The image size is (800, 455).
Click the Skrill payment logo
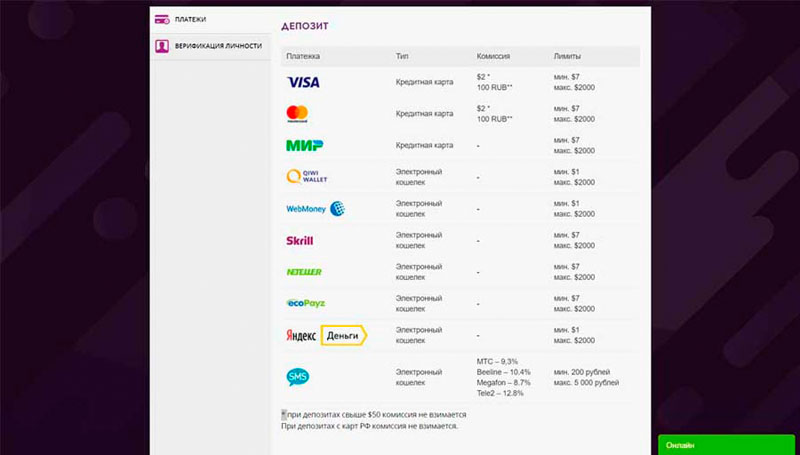pyautogui.click(x=300, y=241)
